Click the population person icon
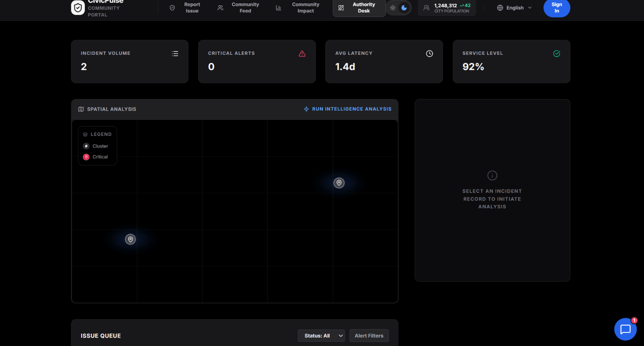This screenshot has width=644, height=346. tap(426, 8)
